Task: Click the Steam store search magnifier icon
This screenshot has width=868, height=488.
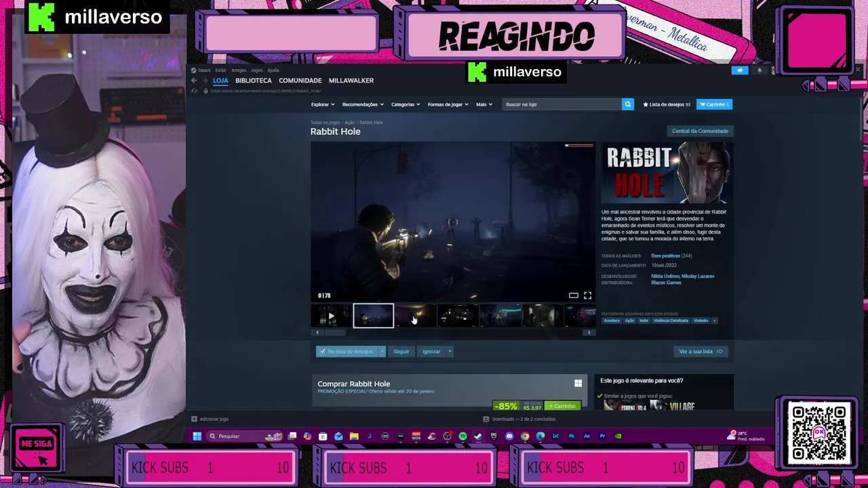Action: pos(628,104)
